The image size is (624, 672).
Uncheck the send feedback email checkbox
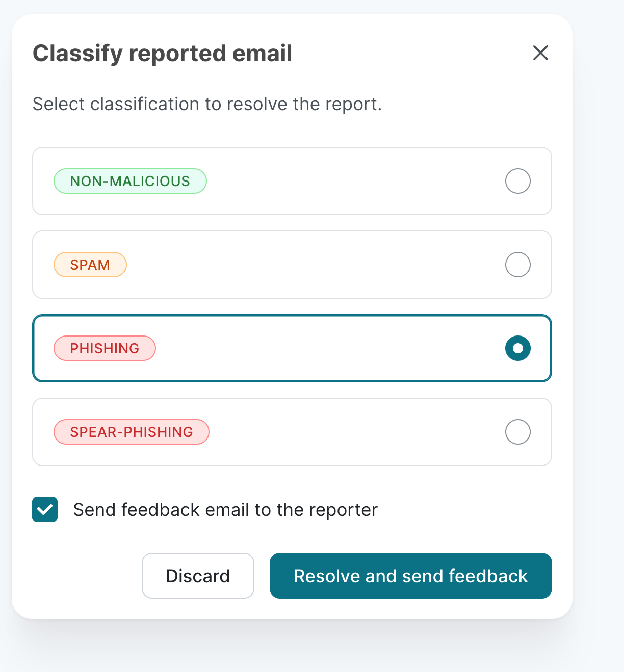[45, 509]
